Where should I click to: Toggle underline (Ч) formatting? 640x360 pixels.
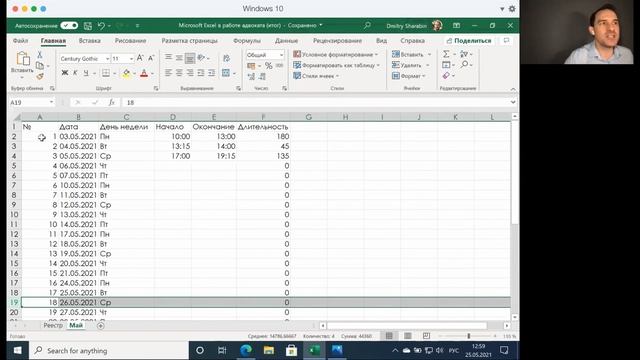(86, 73)
